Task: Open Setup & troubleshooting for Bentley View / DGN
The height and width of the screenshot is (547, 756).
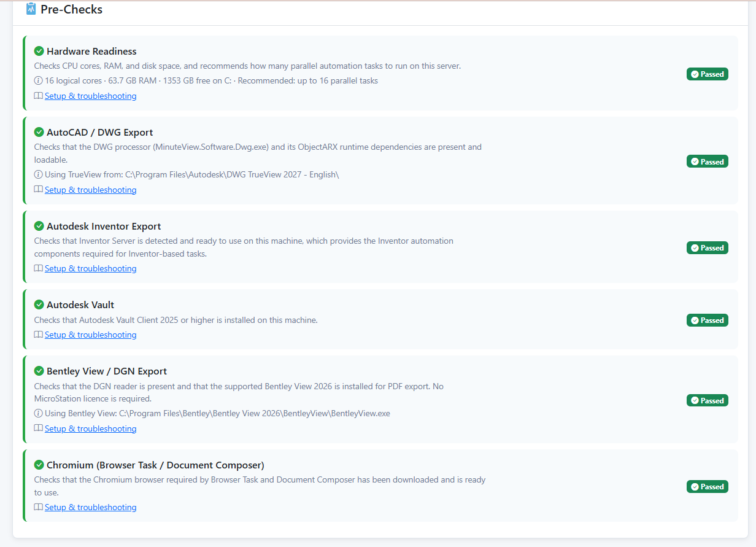Action: pyautogui.click(x=91, y=429)
